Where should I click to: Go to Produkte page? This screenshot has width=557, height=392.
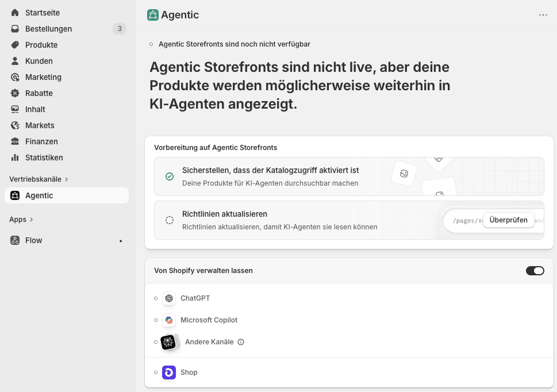point(67,45)
